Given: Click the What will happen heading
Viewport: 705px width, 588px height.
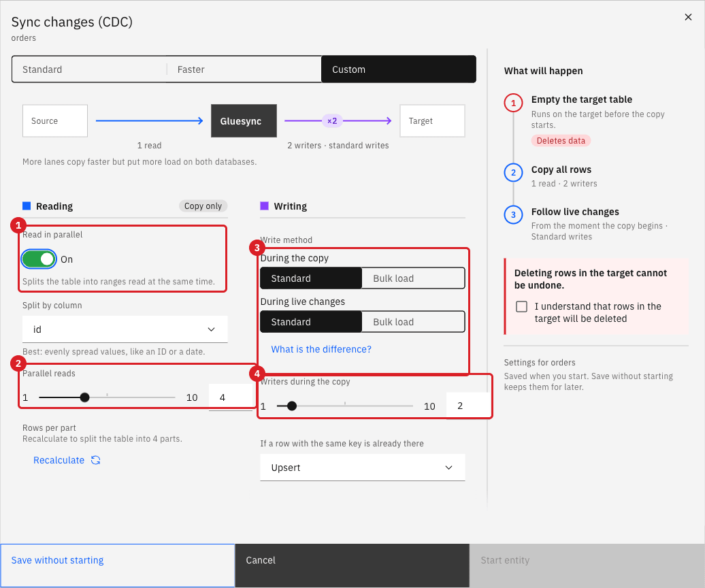Looking at the screenshot, I should pyautogui.click(x=543, y=71).
